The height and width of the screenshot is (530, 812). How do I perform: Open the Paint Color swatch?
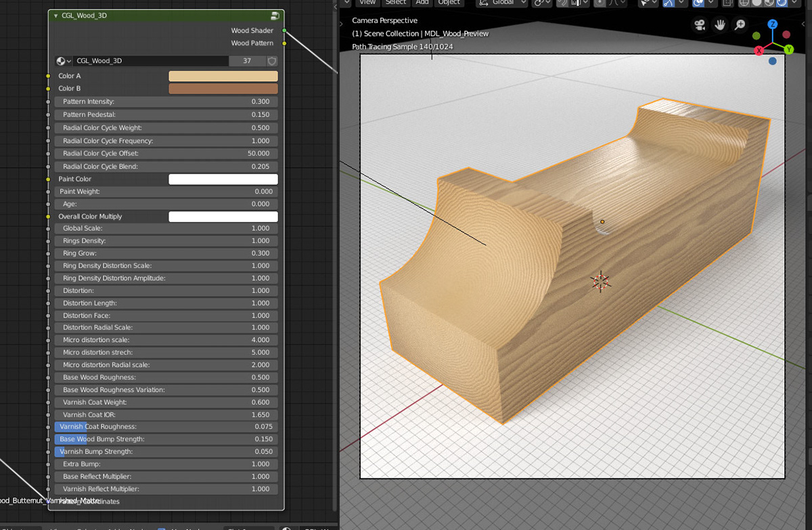[223, 179]
